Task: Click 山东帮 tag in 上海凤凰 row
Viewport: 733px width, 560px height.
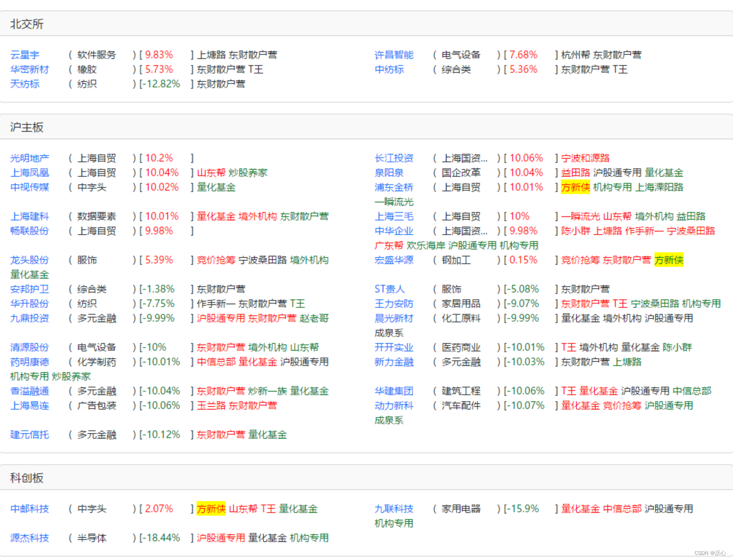Action: click(211, 173)
